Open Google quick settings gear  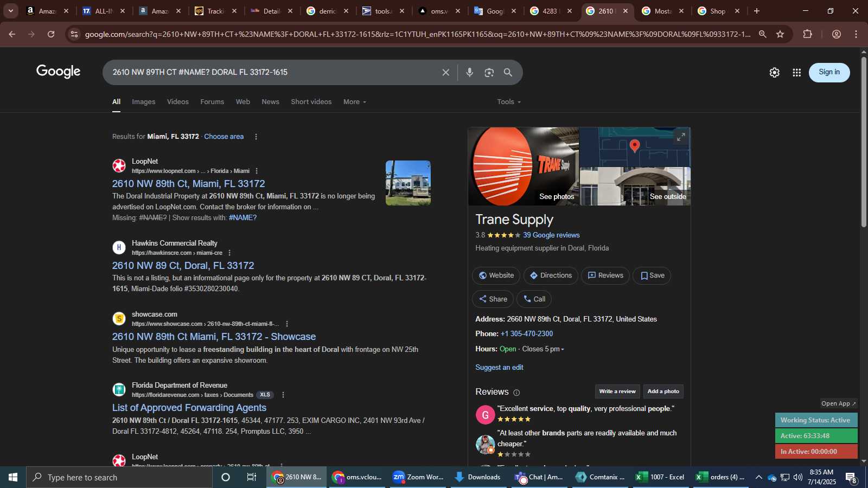[x=774, y=73]
